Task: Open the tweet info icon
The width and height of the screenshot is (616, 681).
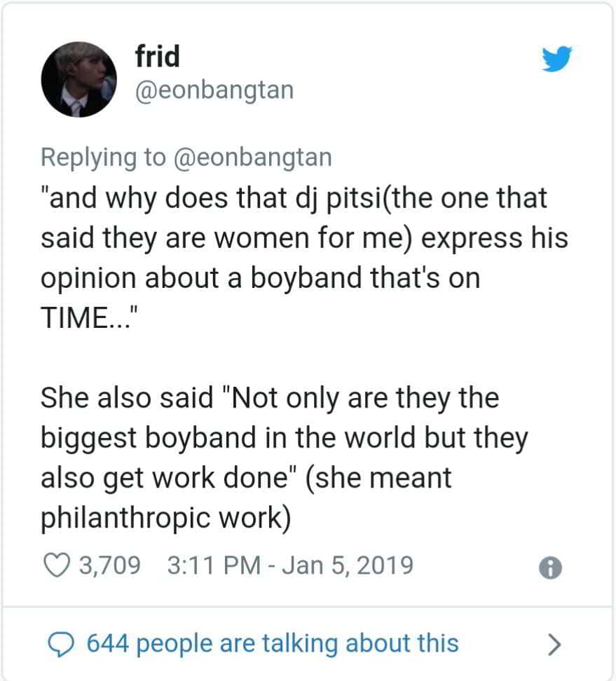Action: [550, 567]
